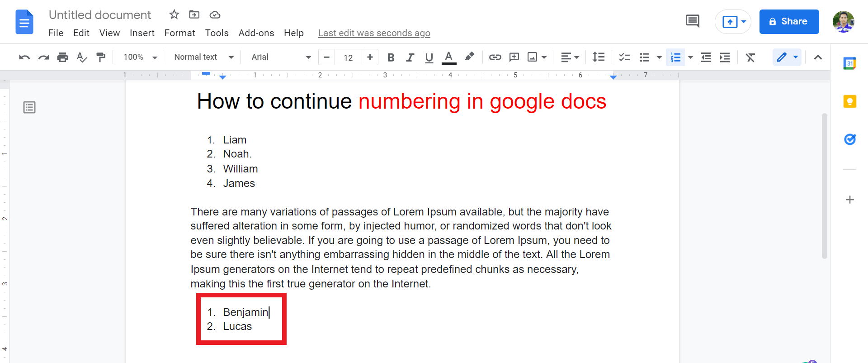Image resolution: width=868 pixels, height=363 pixels.
Task: Open the Tools menu
Action: (217, 33)
